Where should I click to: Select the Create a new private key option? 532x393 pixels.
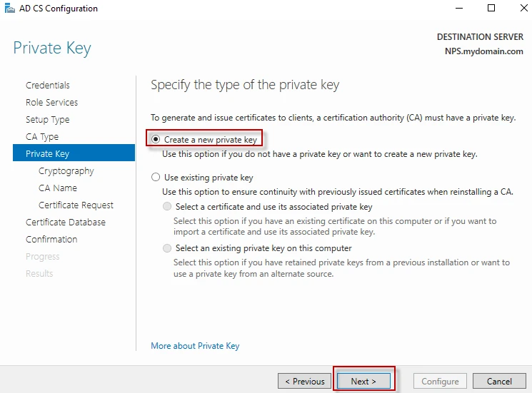[156, 140]
